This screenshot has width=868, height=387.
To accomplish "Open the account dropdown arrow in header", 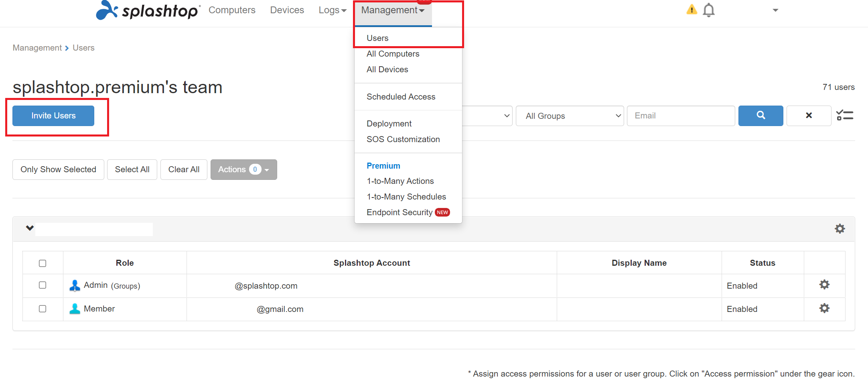I will (x=775, y=10).
